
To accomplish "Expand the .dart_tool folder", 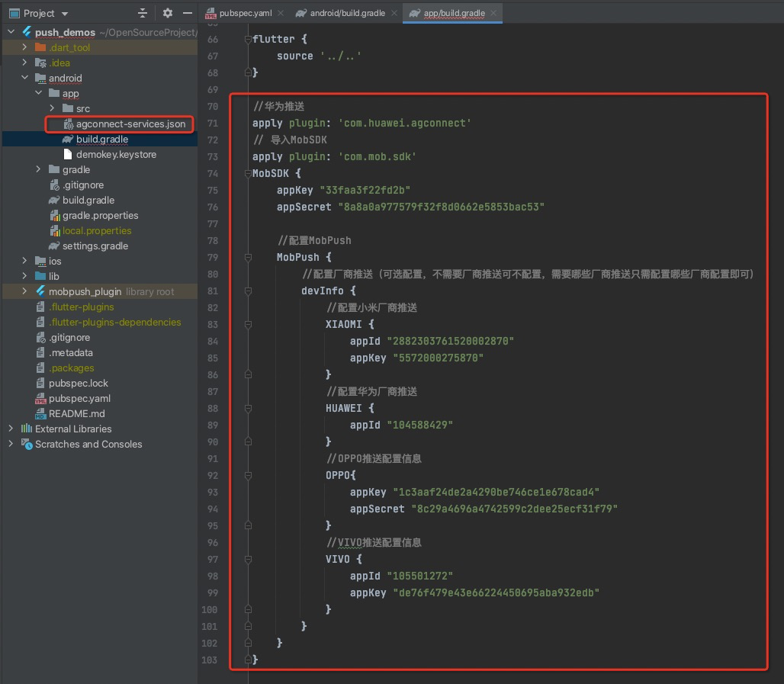I will click(x=25, y=47).
